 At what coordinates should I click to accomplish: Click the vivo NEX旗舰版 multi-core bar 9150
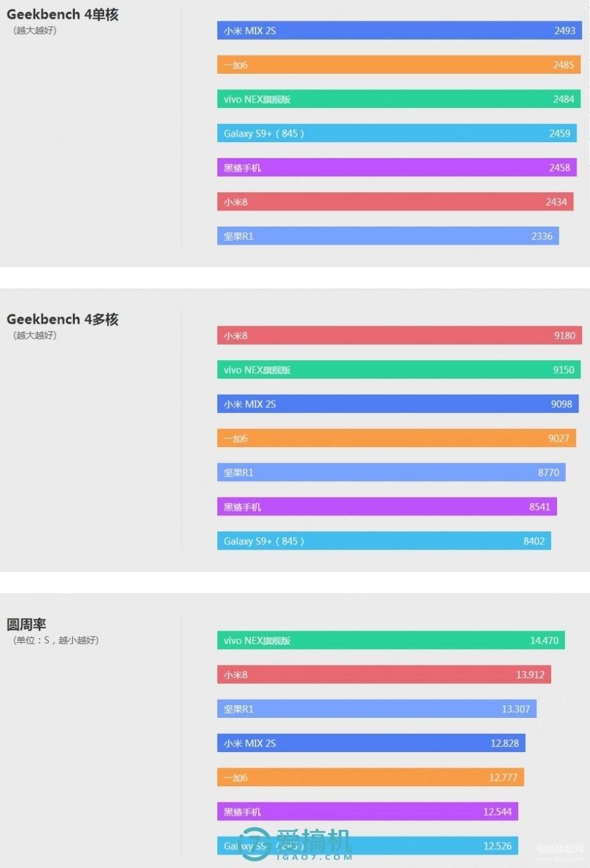pyautogui.click(x=399, y=369)
